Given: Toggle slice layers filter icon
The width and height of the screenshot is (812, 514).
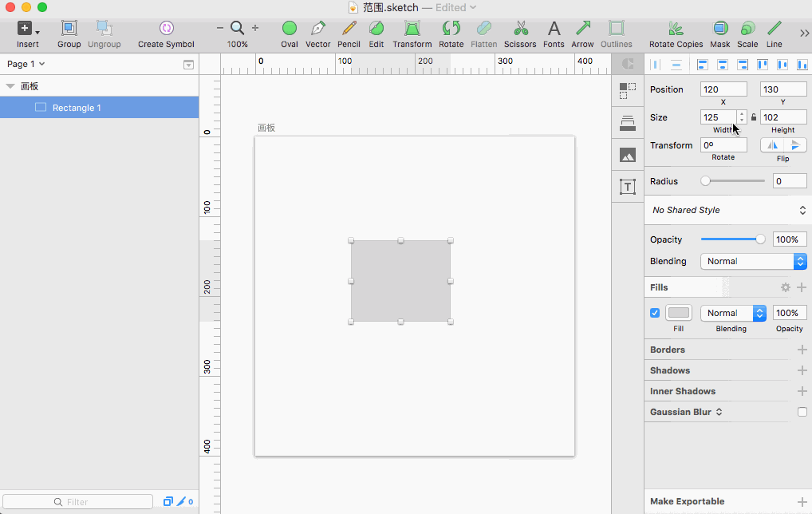Looking at the screenshot, I should click(181, 501).
